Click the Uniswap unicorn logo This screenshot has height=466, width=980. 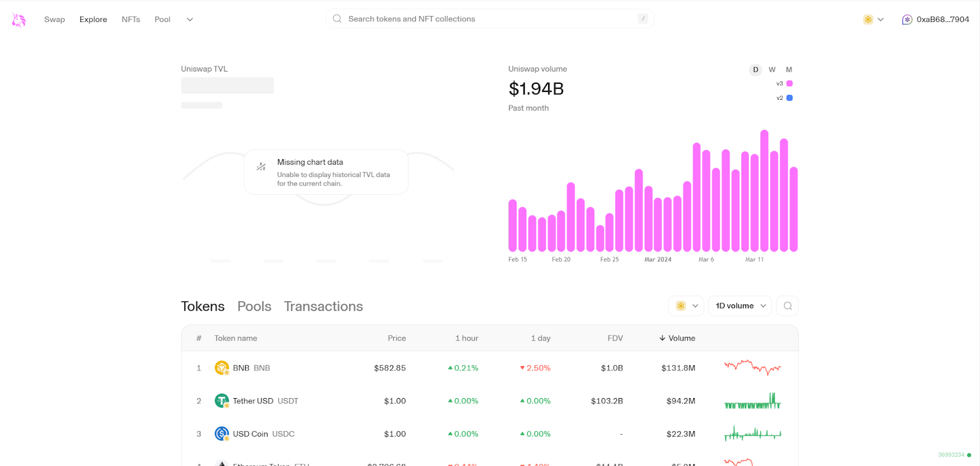coord(19,20)
